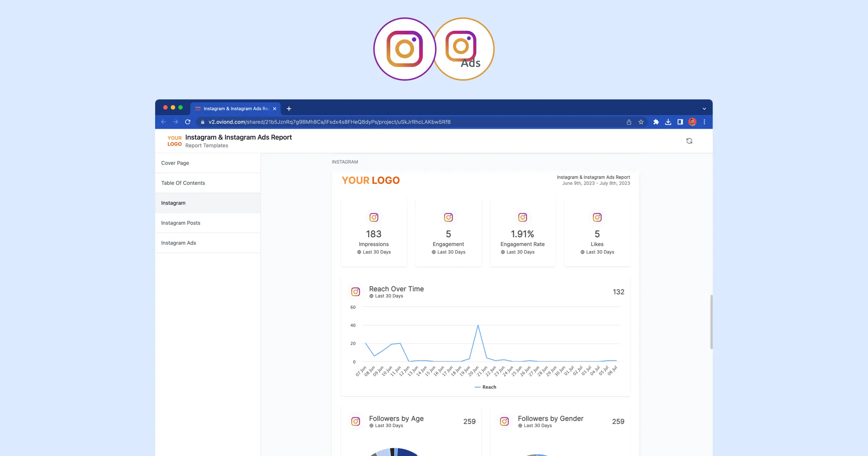Click the Instagram icon beside Reach Over Time

coord(356,292)
